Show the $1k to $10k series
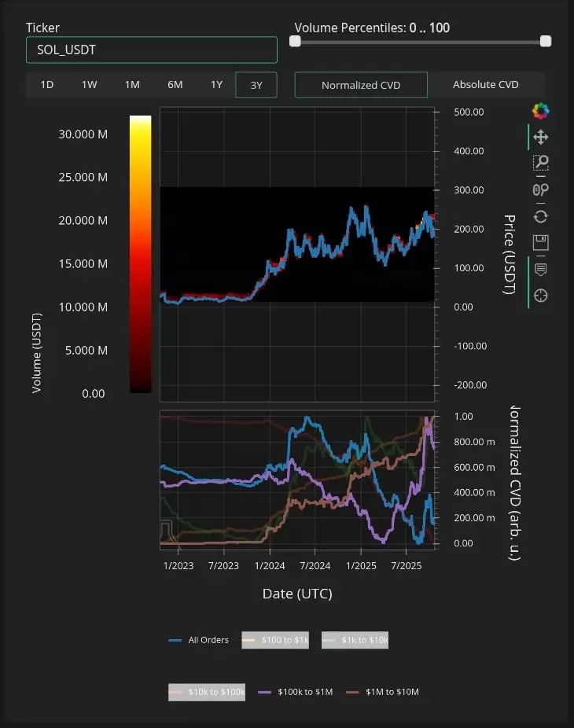574x728 pixels. (x=355, y=640)
